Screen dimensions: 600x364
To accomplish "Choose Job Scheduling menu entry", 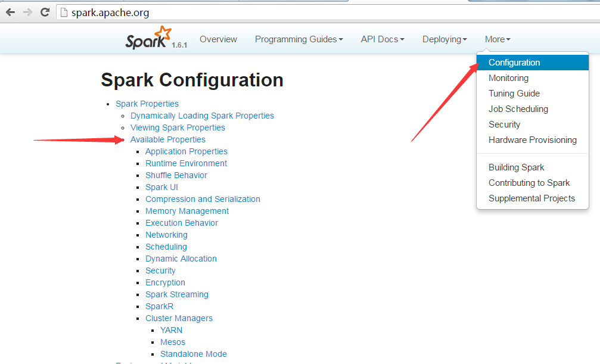I will coord(533,109).
